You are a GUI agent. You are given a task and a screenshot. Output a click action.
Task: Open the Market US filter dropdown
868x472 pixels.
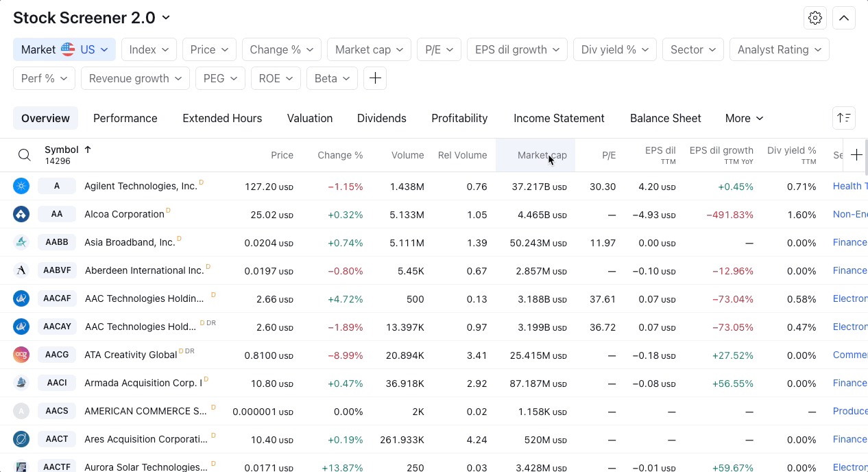[x=64, y=49]
